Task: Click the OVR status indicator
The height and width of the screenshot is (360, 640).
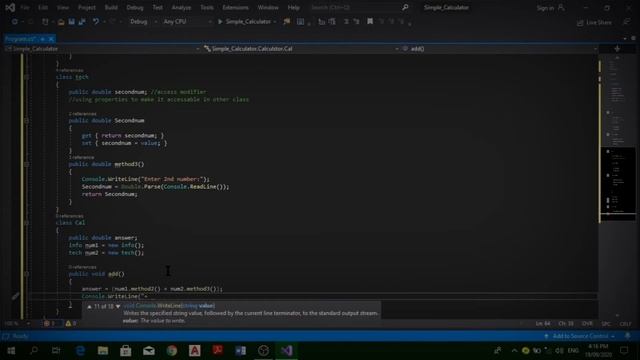Action: (587, 324)
